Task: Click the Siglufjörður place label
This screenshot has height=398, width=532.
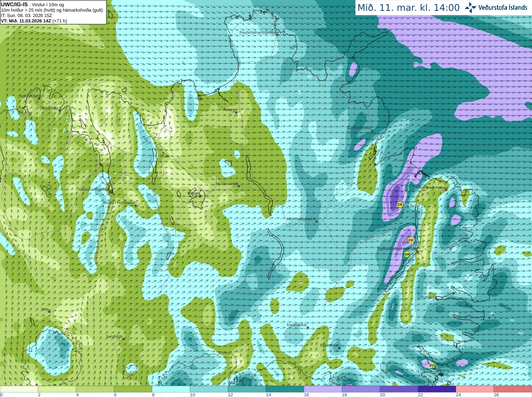Action: point(29,96)
